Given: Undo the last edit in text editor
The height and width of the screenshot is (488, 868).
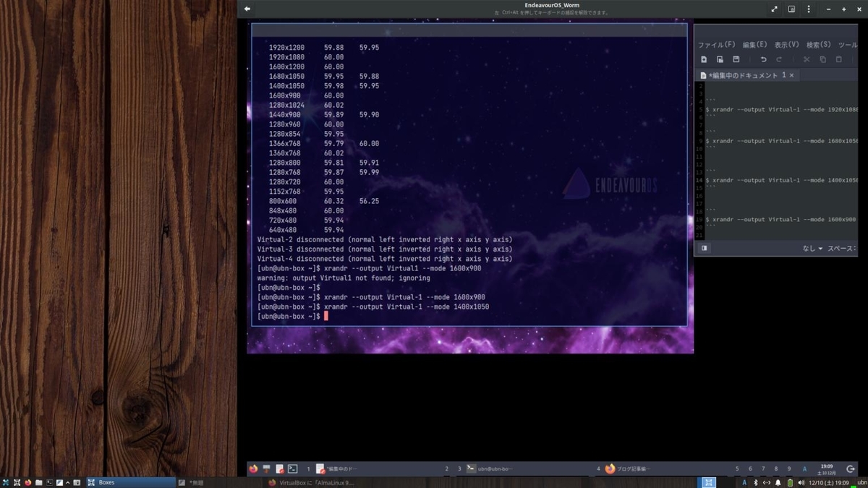Looking at the screenshot, I should click(x=763, y=59).
